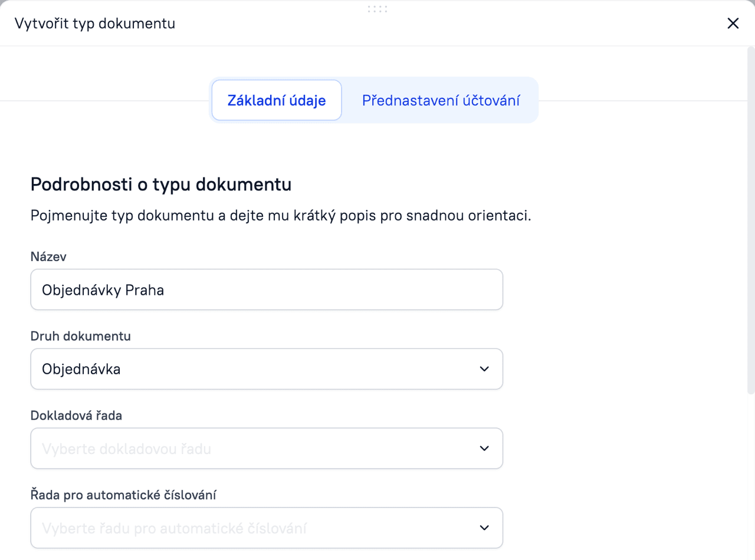Click the Vytvořit typ dokumentu title text
Image resolution: width=755 pixels, height=560 pixels.
click(x=95, y=24)
